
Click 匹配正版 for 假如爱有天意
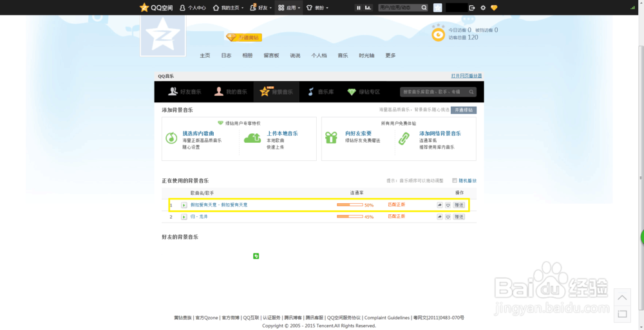396,205
